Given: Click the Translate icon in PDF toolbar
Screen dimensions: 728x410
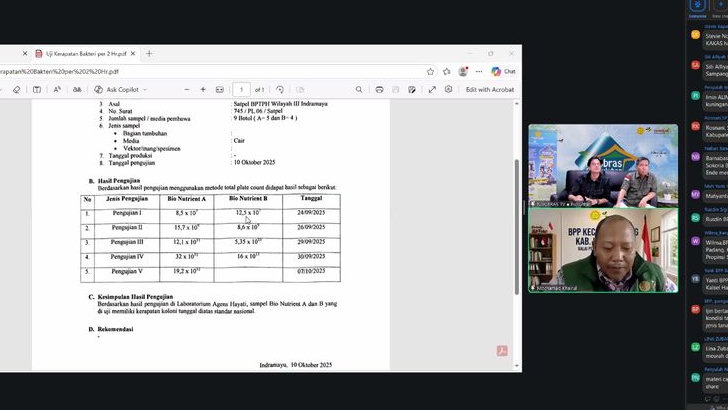Looking at the screenshot, I should [77, 90].
